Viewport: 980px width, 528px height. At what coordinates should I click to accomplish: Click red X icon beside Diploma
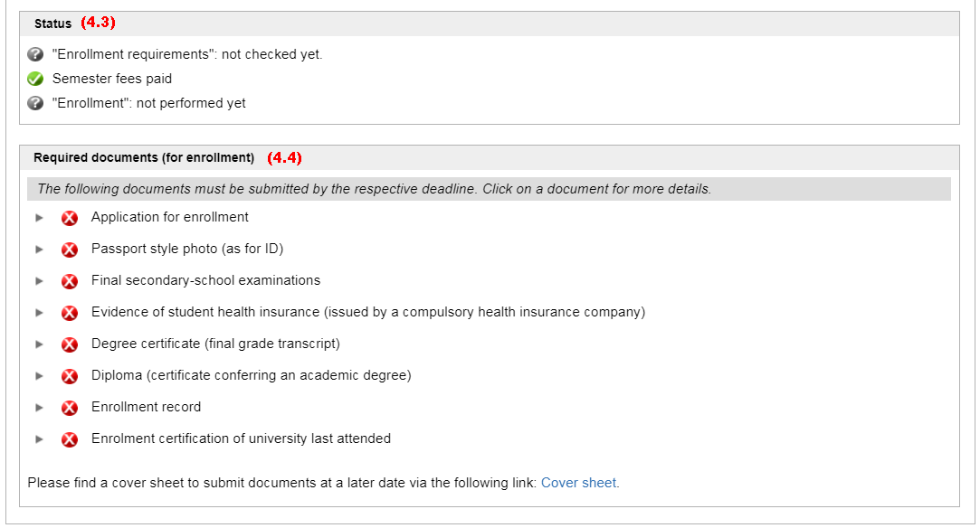click(x=70, y=376)
